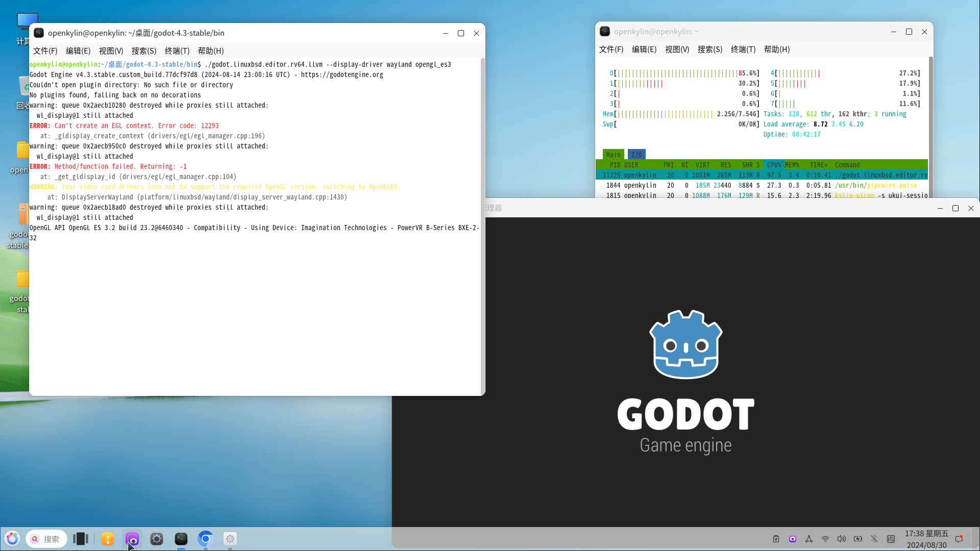Select htop process row 1844 pipewire-pulse

(x=762, y=185)
